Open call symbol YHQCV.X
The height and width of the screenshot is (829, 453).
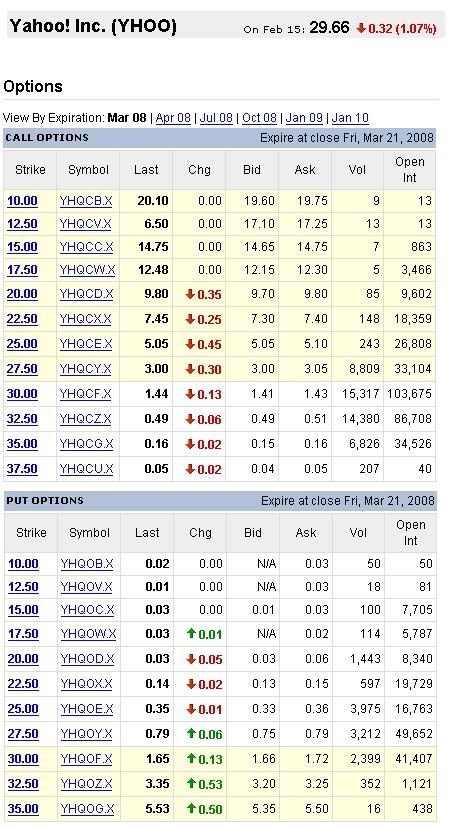(86, 224)
